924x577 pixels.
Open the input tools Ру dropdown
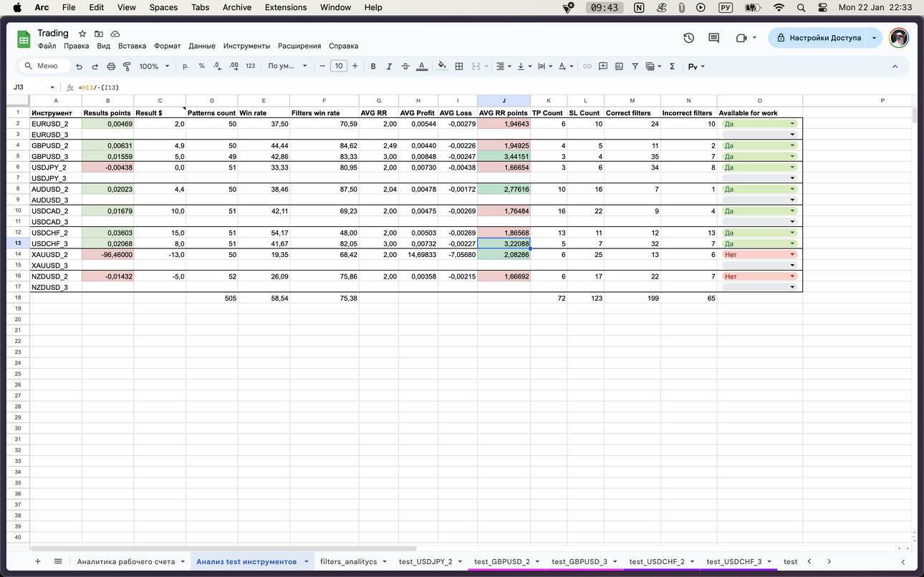[696, 67]
